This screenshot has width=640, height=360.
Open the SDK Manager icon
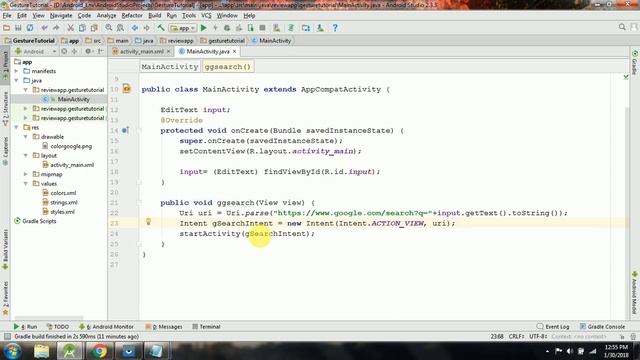320,28
